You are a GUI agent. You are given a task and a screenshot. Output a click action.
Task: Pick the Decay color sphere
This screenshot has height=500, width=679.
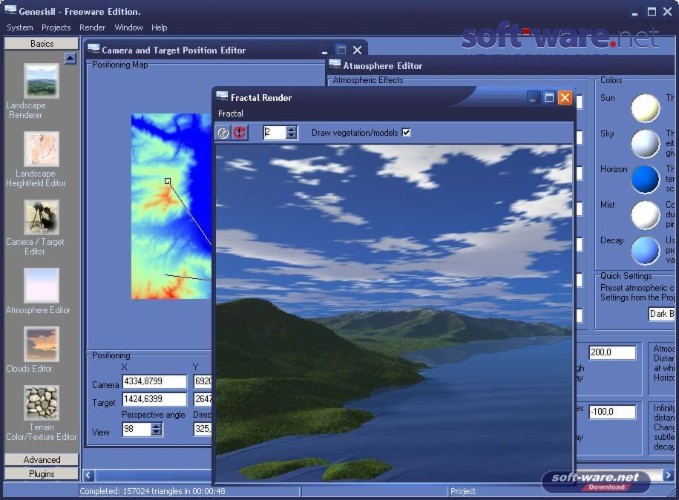645,250
